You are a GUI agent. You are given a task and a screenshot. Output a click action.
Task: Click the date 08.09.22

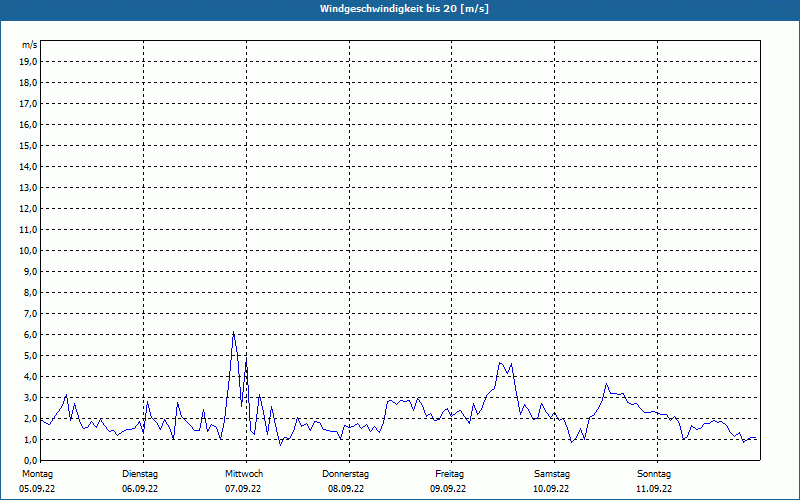(346, 489)
